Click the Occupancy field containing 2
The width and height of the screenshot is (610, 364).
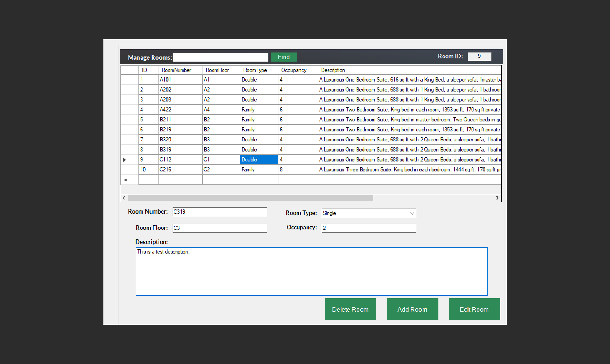click(369, 228)
